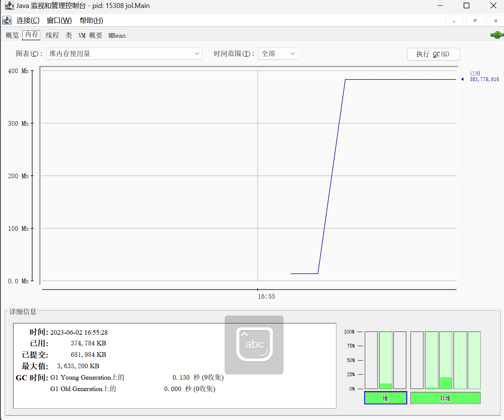Viewport: 504px width, 420px height.
Task: Click the green 非堆 button
Action: (x=445, y=398)
